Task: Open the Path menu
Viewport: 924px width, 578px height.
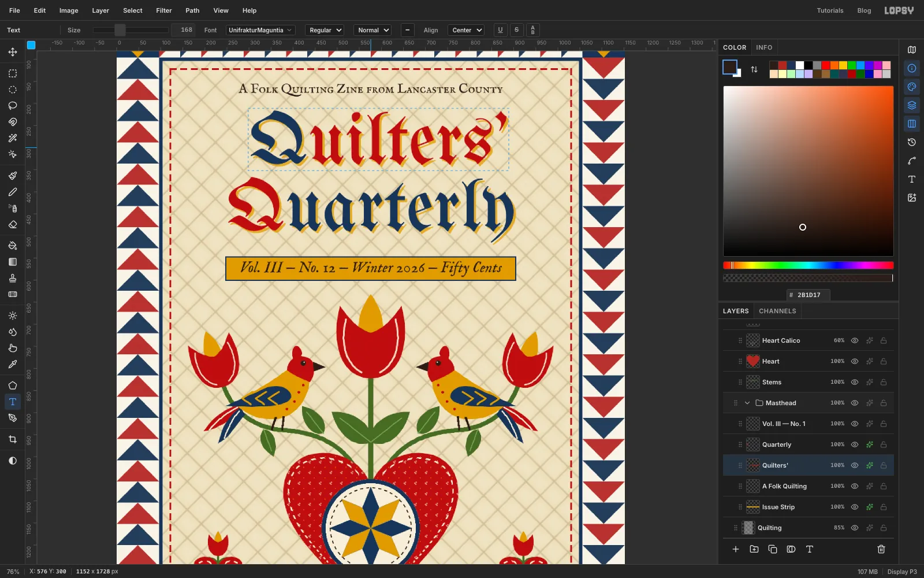Action: click(x=192, y=10)
